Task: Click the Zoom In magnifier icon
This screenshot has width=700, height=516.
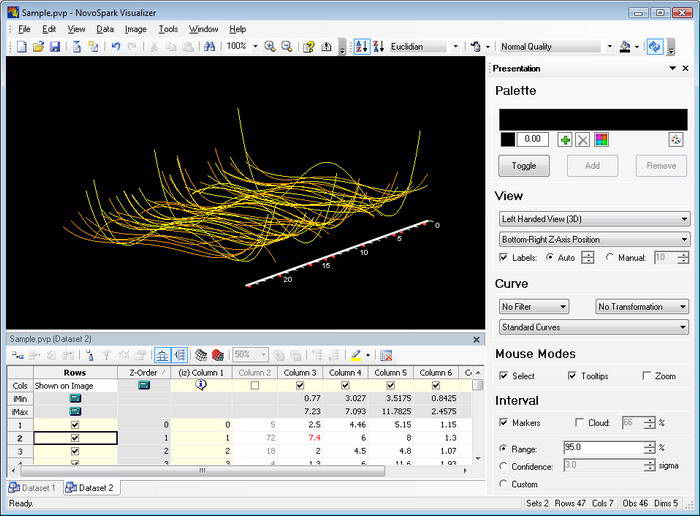Action: click(x=270, y=46)
